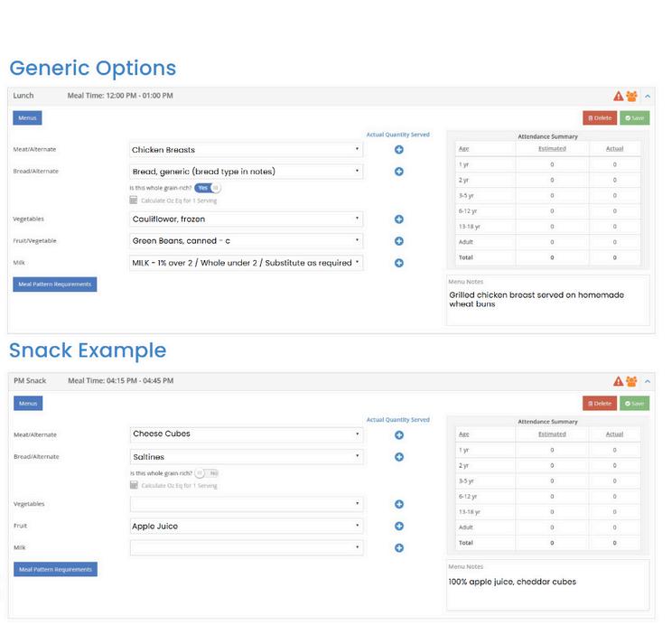Turn off whole grain-rich toggle in Lunch
This screenshot has width=672, height=625.
coord(209,188)
